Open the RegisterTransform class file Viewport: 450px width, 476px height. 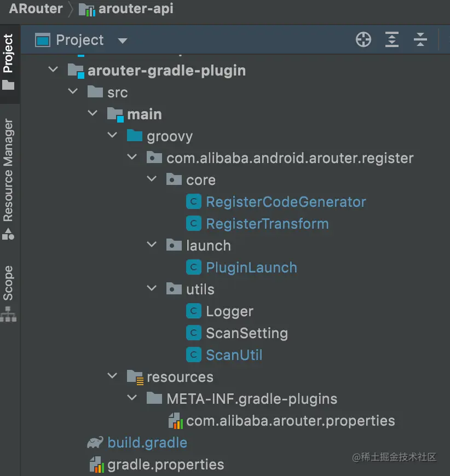pos(267,224)
